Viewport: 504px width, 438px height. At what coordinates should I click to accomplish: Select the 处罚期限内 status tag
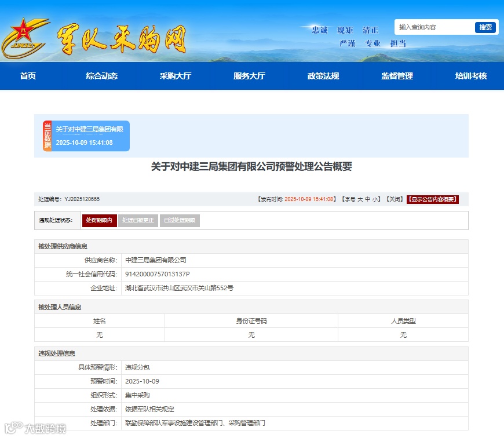pos(99,220)
